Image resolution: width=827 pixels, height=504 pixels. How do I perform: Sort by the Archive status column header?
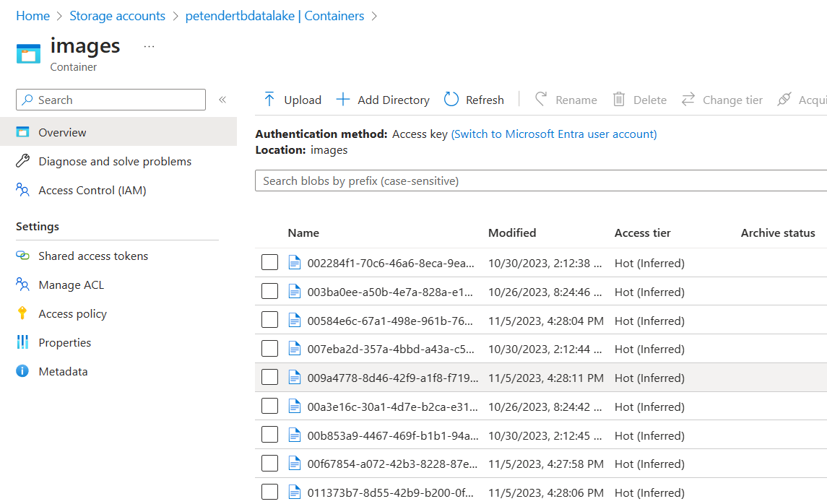pos(778,233)
